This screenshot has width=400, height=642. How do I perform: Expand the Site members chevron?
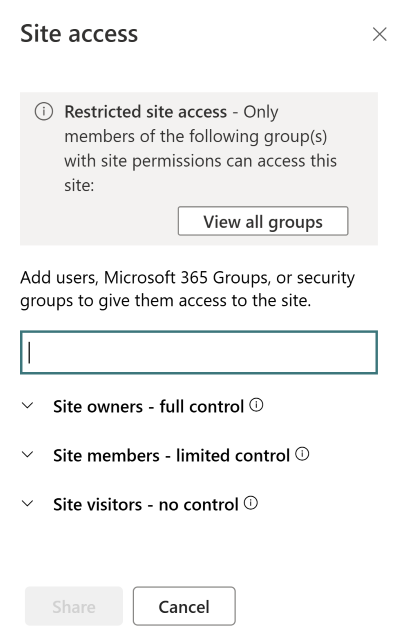coord(27,454)
